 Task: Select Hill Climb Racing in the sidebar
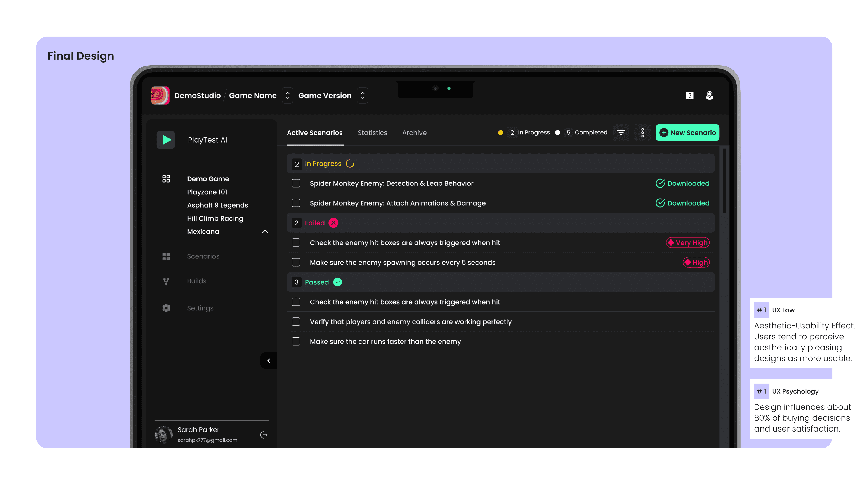click(x=215, y=218)
